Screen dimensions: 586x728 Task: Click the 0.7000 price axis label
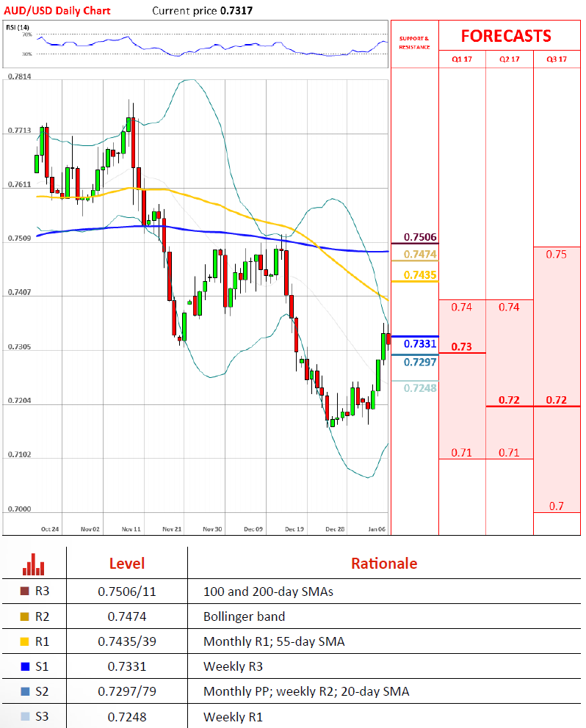20,509
